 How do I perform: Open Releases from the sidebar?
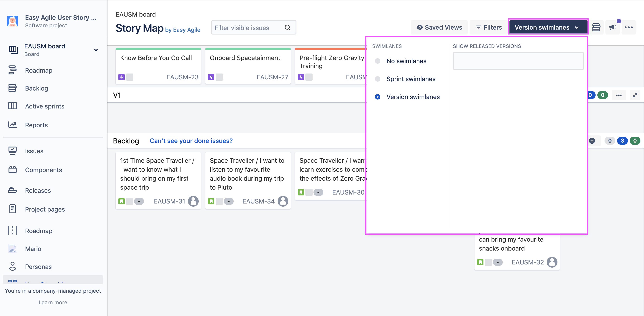pos(38,190)
